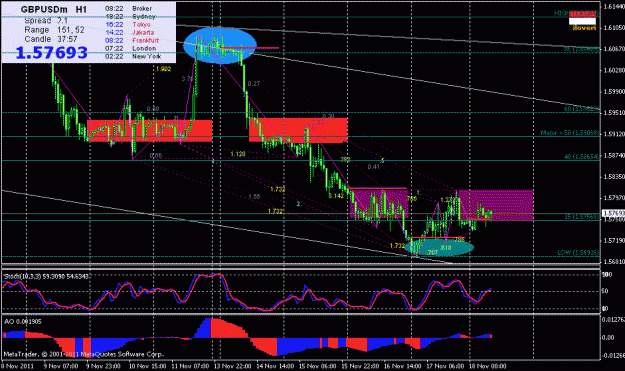The width and height of the screenshot is (625, 371).
Task: Click the yellow 1.128 ratio label
Action: [238, 154]
